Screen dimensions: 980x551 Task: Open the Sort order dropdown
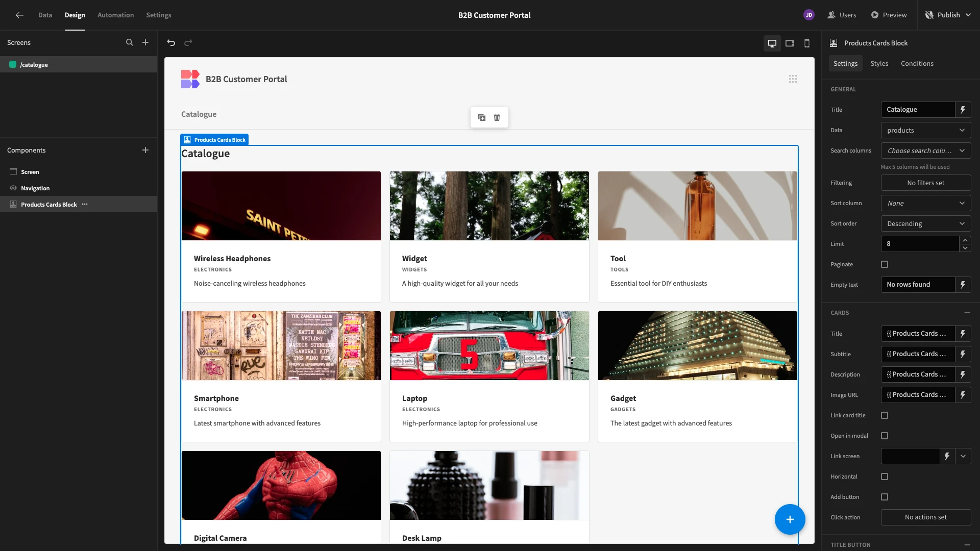pyautogui.click(x=926, y=223)
